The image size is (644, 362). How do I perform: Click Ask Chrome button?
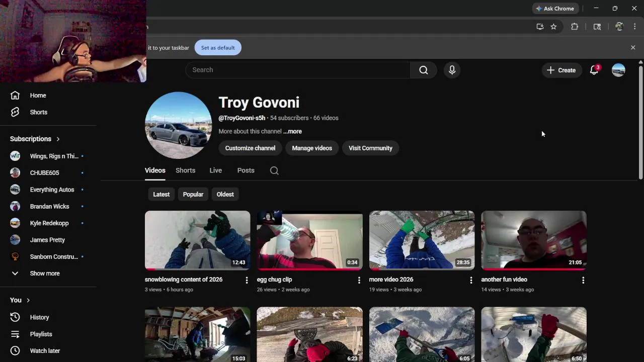click(x=555, y=9)
